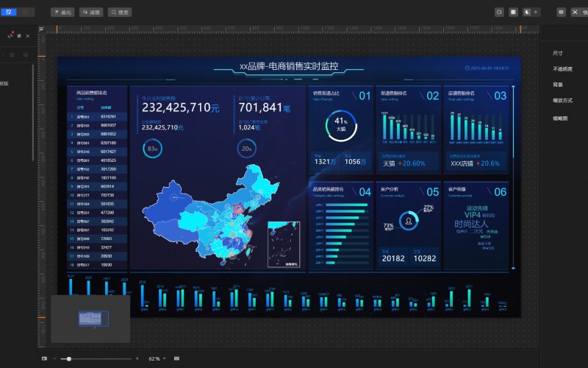
Task: Select the panel numbered 06 header
Action: tap(476, 191)
